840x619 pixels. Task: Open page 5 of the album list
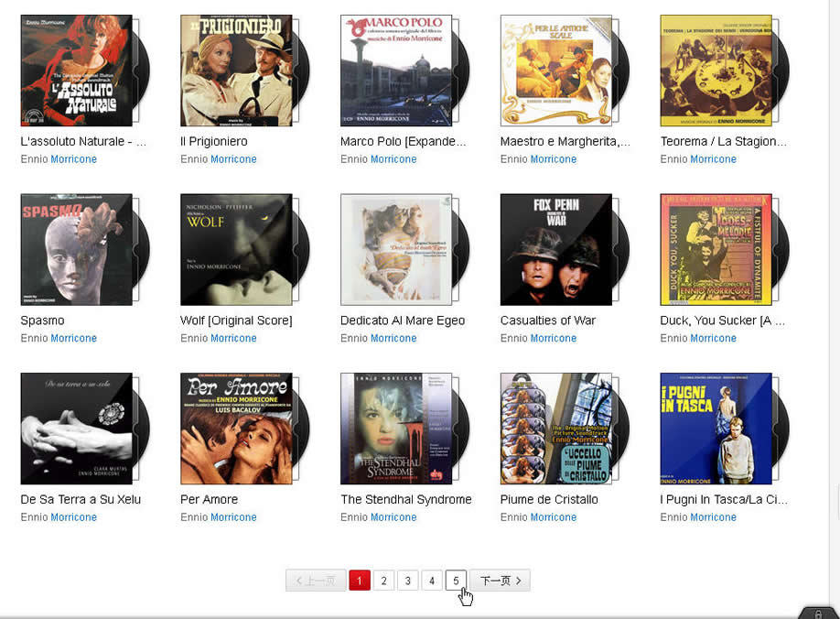coord(456,581)
